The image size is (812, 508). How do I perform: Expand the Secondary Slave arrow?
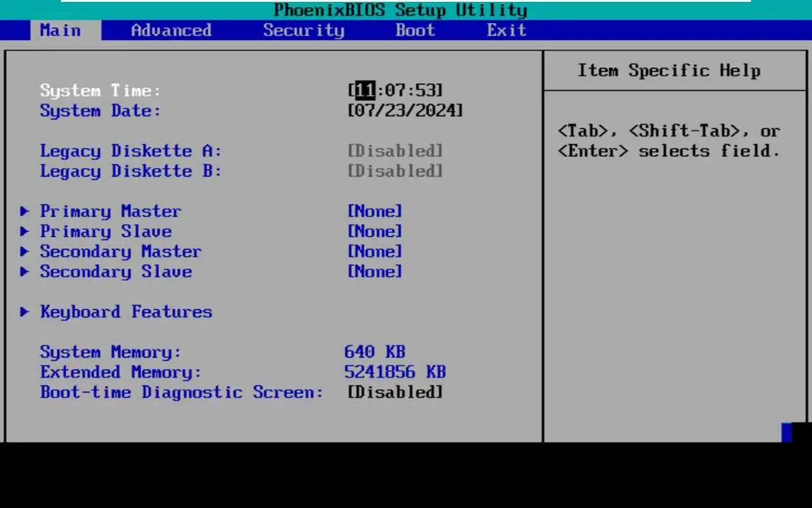click(x=25, y=272)
